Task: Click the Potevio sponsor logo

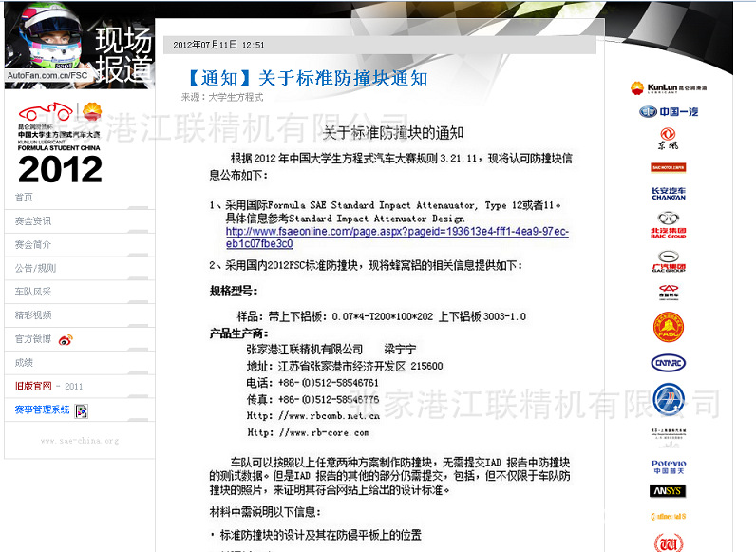Action: tap(669, 466)
